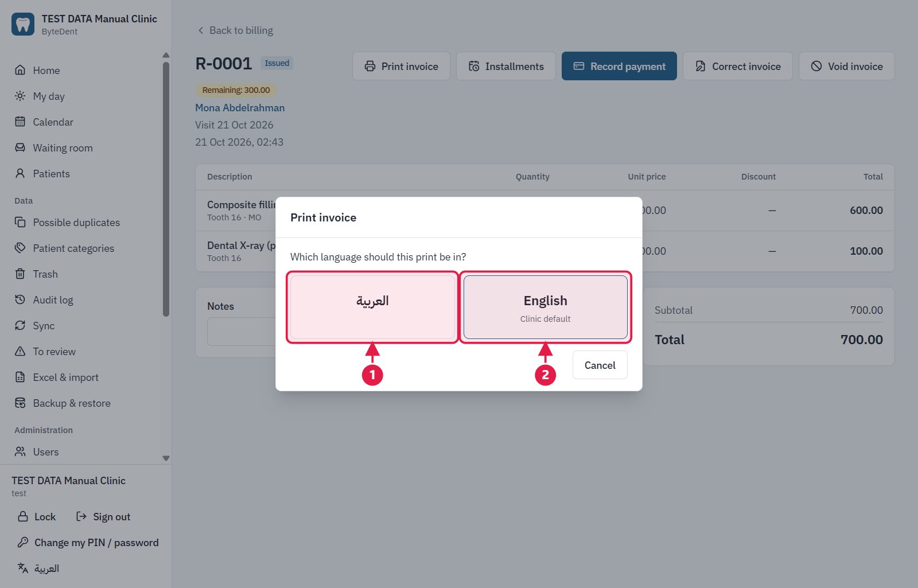
Task: Open Excel & import file icon
Action: coord(20,377)
